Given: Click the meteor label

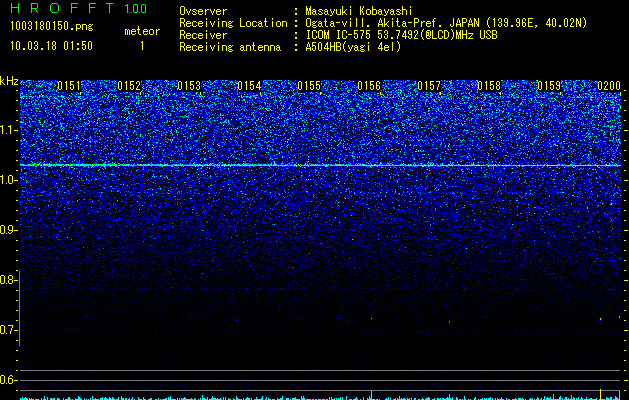Looking at the screenshot, I should point(142,31).
